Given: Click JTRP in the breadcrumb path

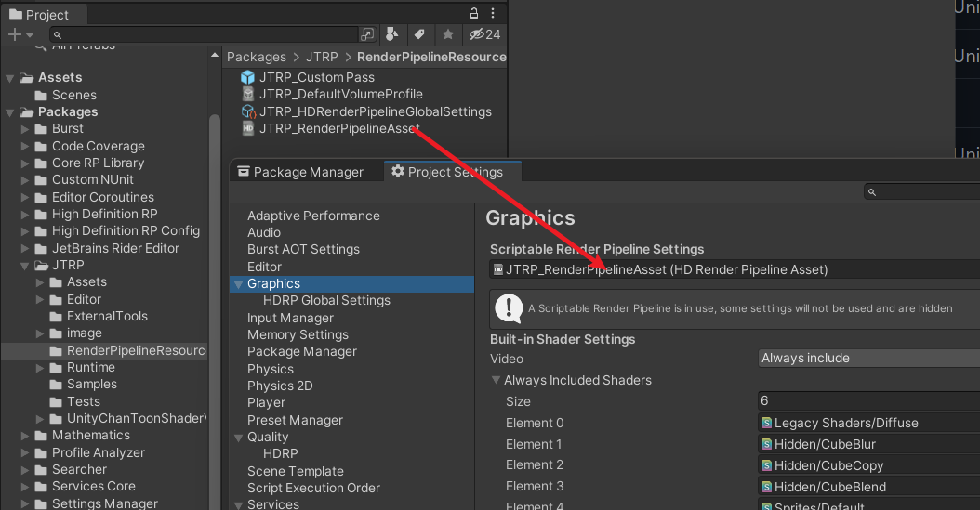Looking at the screenshot, I should (322, 57).
